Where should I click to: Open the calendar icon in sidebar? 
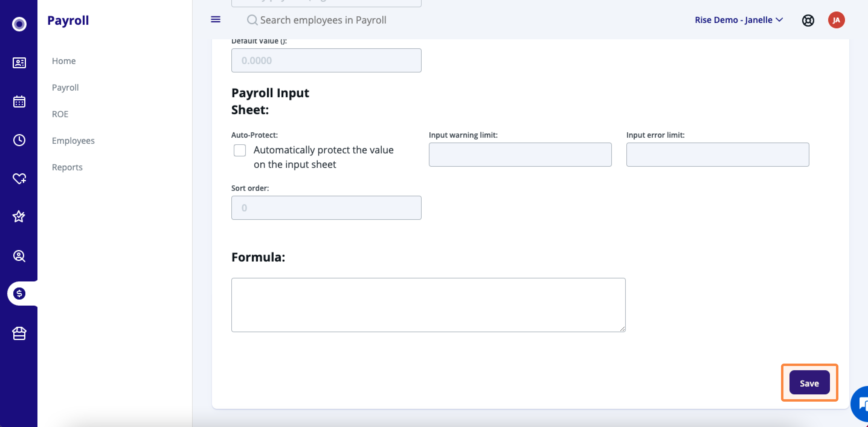click(x=19, y=101)
